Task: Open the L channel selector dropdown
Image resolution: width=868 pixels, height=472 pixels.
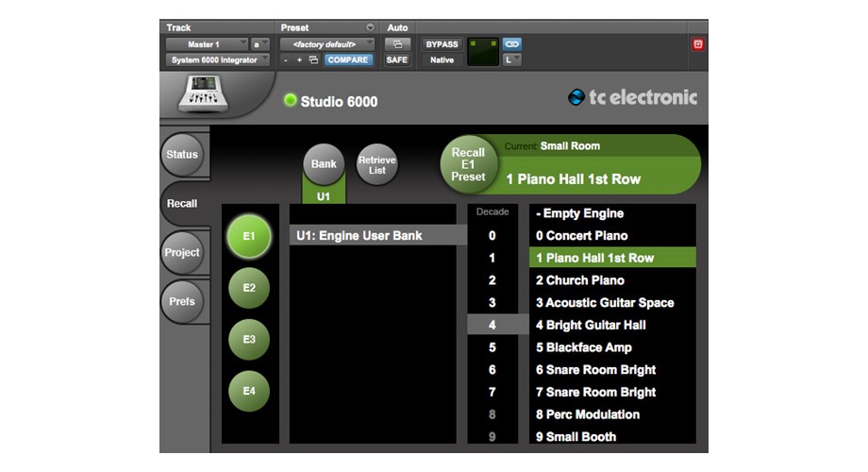Action: (x=511, y=59)
